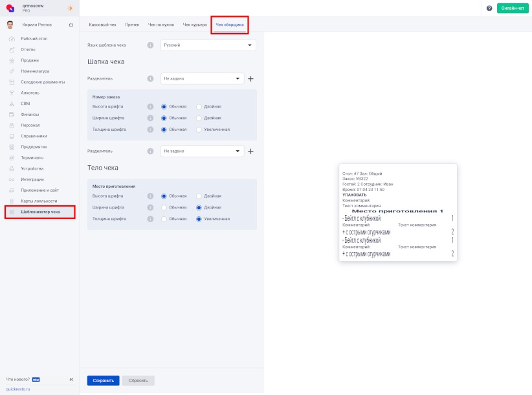The image size is (532, 395).
Task: Open Шаблонизатор чека in sidebar
Action: tap(40, 212)
